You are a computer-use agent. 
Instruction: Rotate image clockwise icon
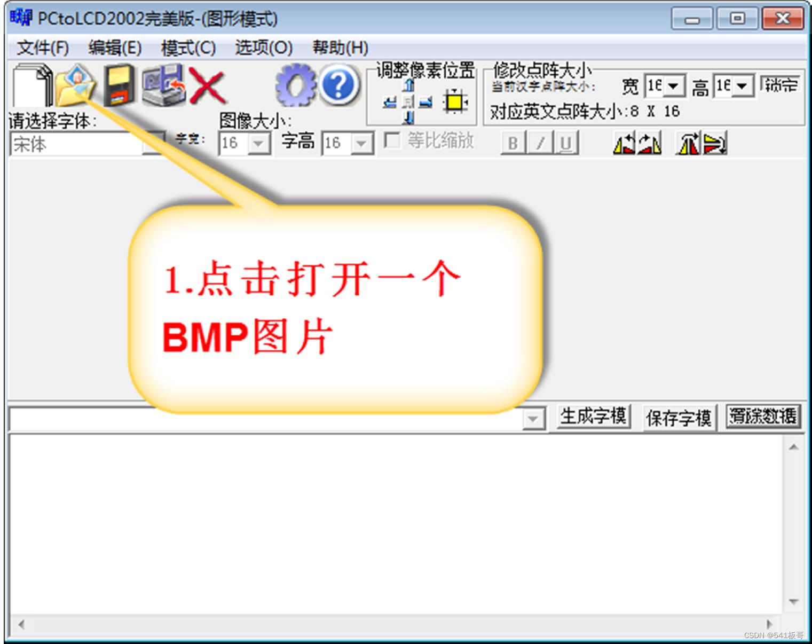click(x=650, y=143)
